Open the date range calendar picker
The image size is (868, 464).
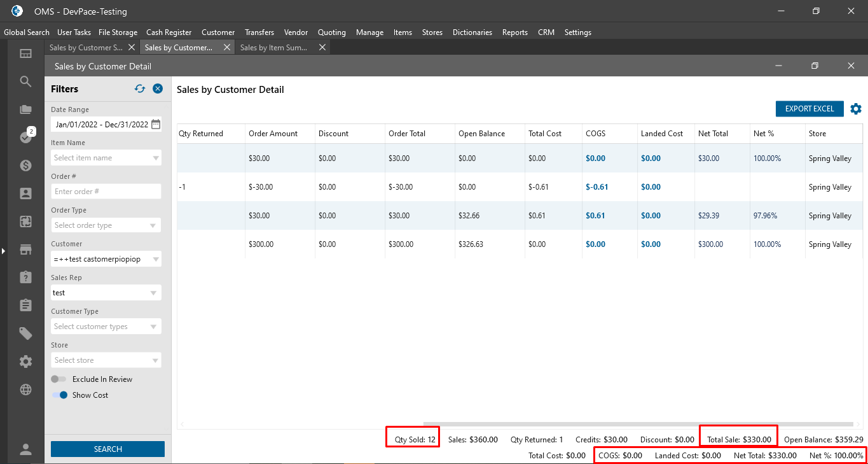pos(156,125)
